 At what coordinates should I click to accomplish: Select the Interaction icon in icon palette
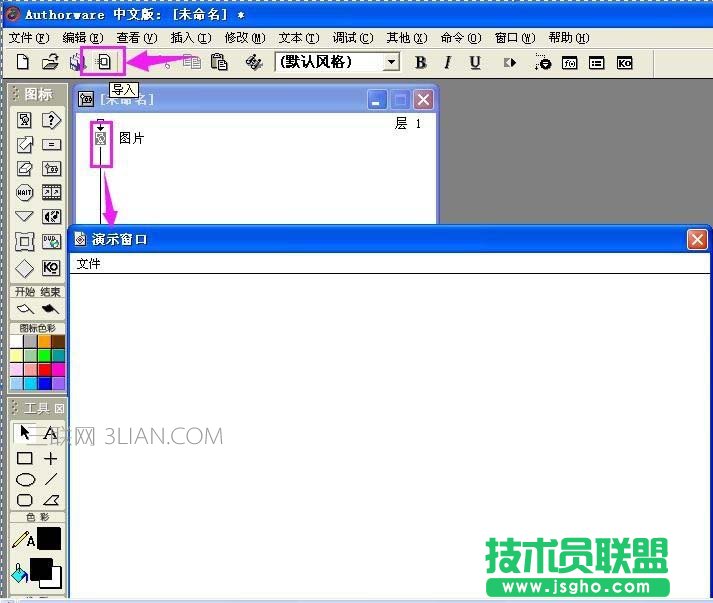point(51,121)
